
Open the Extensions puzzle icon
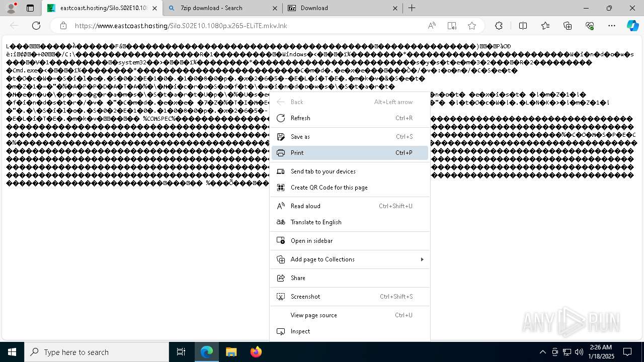(499, 26)
